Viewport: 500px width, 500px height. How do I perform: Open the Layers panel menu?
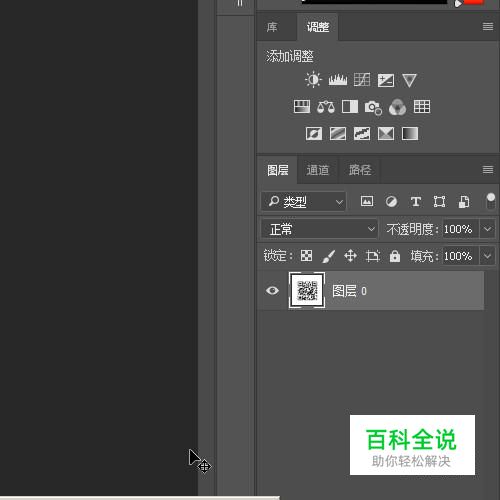click(488, 170)
